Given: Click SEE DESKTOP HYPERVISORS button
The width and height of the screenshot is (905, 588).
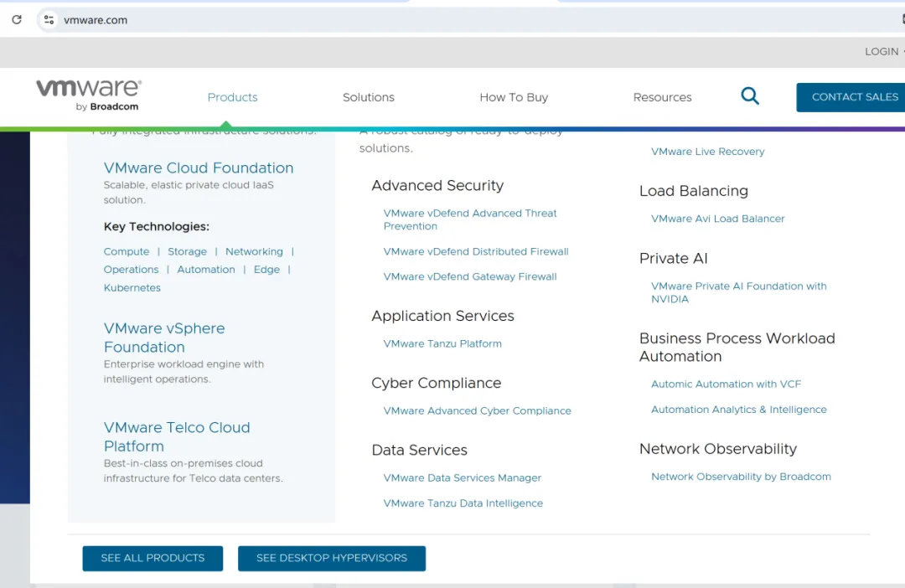Looking at the screenshot, I should (x=332, y=559).
